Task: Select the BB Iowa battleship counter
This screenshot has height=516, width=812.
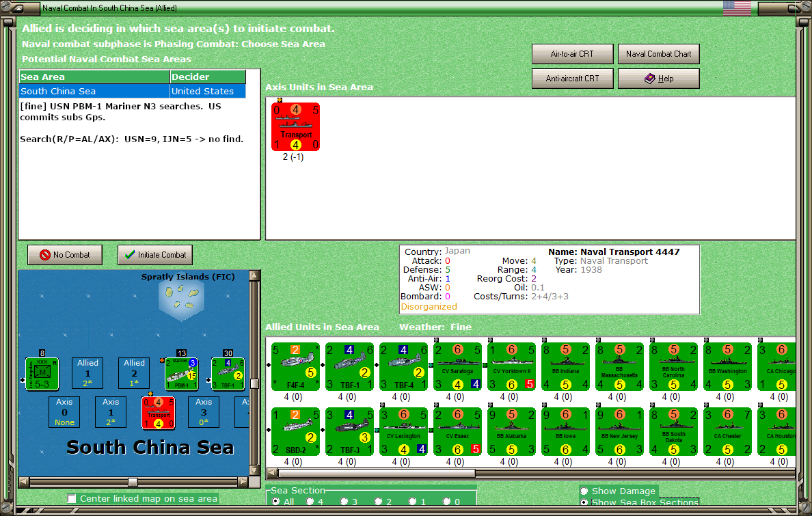Action: click(565, 431)
